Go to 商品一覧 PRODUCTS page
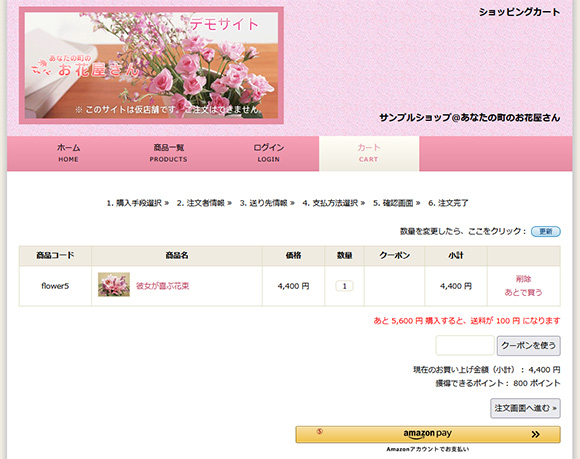This screenshot has width=580, height=459. [x=169, y=153]
